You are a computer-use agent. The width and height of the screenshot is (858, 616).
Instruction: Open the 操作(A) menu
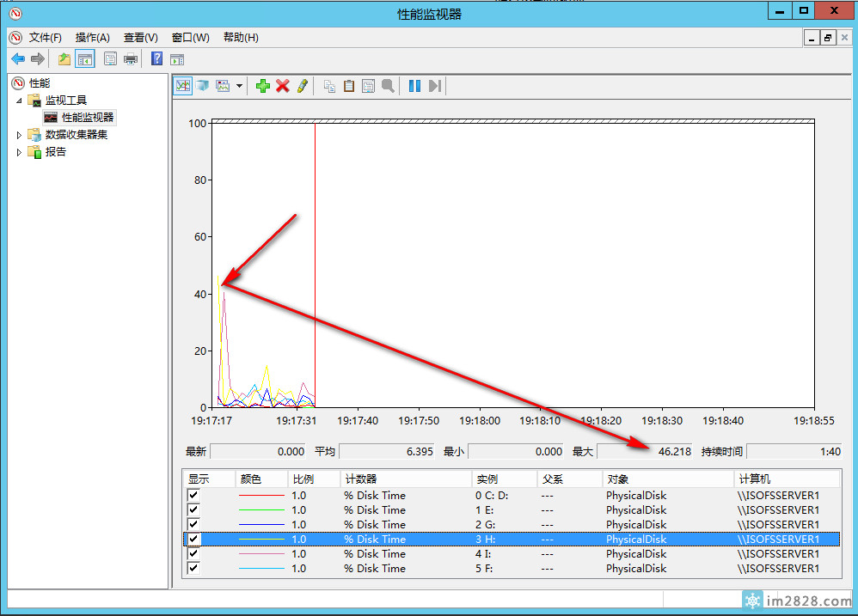[92, 38]
